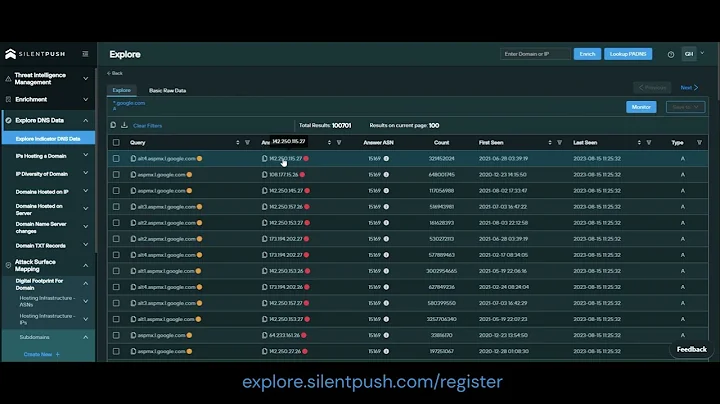The image size is (720, 404).
Task: Check row with answer 108.177.15.26
Action: [116, 174]
